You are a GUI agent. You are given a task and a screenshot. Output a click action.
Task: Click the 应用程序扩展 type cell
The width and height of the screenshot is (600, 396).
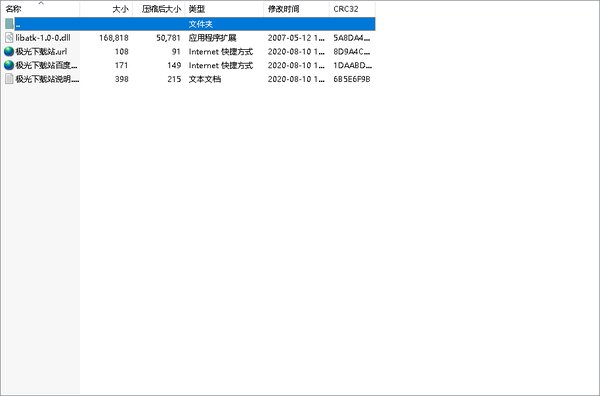click(x=212, y=37)
